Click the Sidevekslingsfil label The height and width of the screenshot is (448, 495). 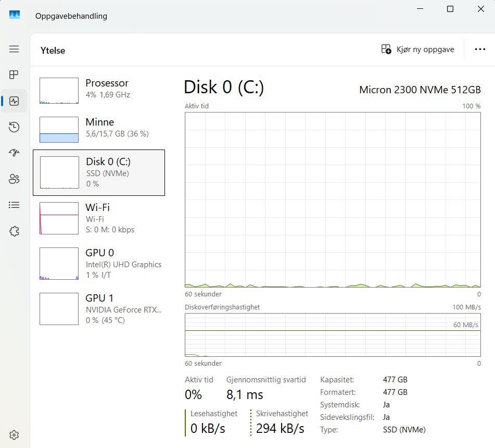[x=347, y=417]
